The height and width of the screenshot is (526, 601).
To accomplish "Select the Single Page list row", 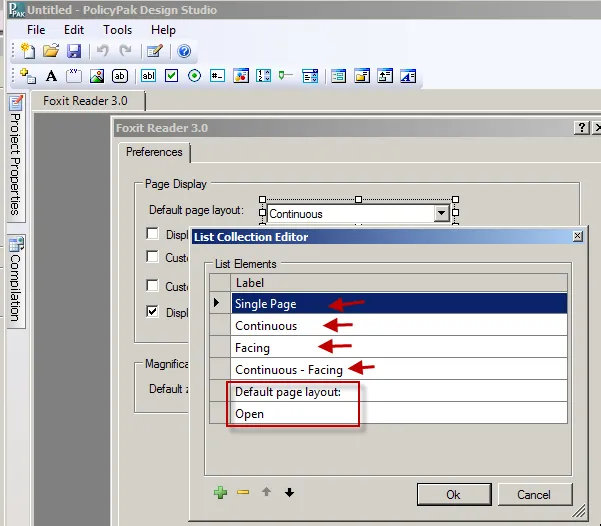I will (399, 304).
